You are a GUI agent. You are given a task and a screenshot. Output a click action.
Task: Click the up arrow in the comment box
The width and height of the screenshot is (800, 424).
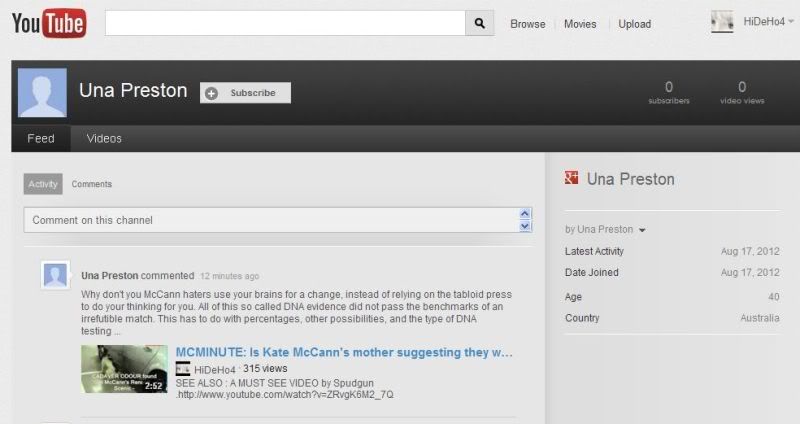(x=525, y=214)
